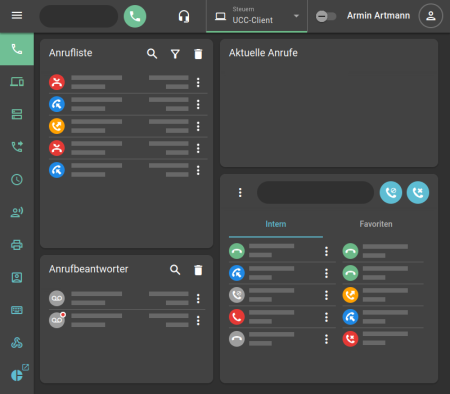Open the printer fax icon in sidebar

coord(17,245)
